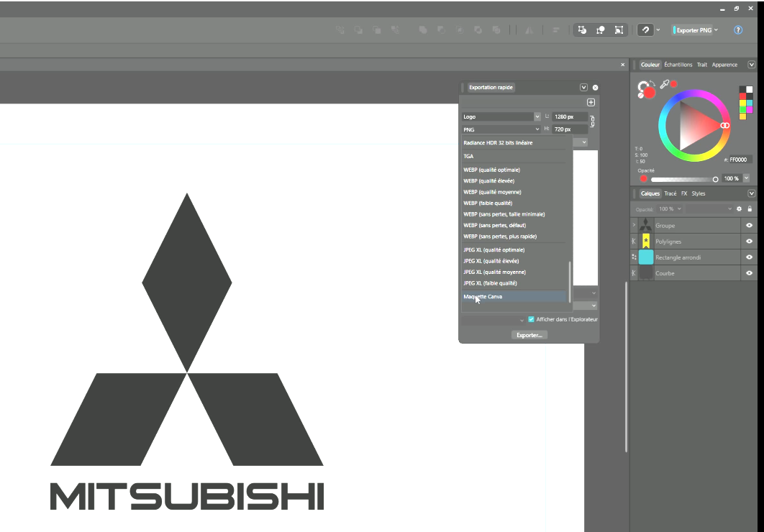Click the cyan color swatch

750,103
